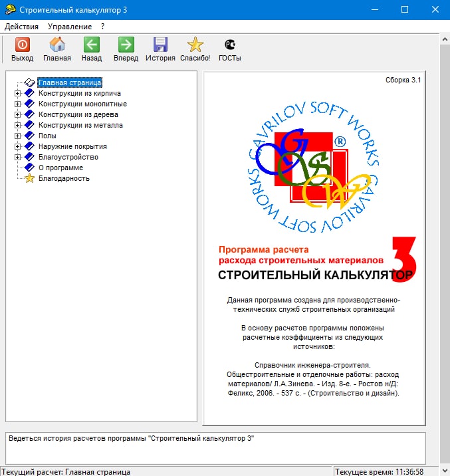Expand Конструкции из кирпича node

[x=17, y=94]
